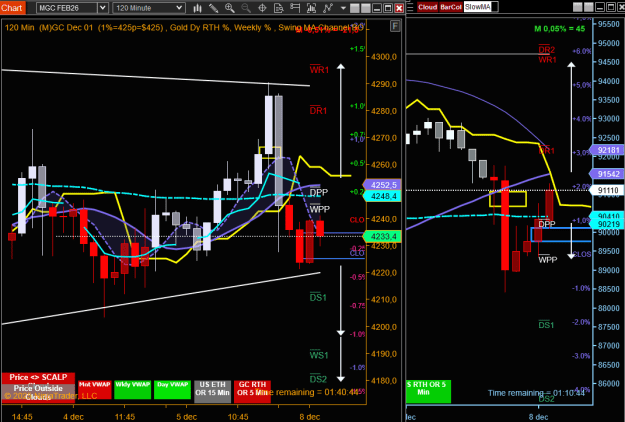Maximize the right chart window
Screen dimensions: 625x422
611,7
